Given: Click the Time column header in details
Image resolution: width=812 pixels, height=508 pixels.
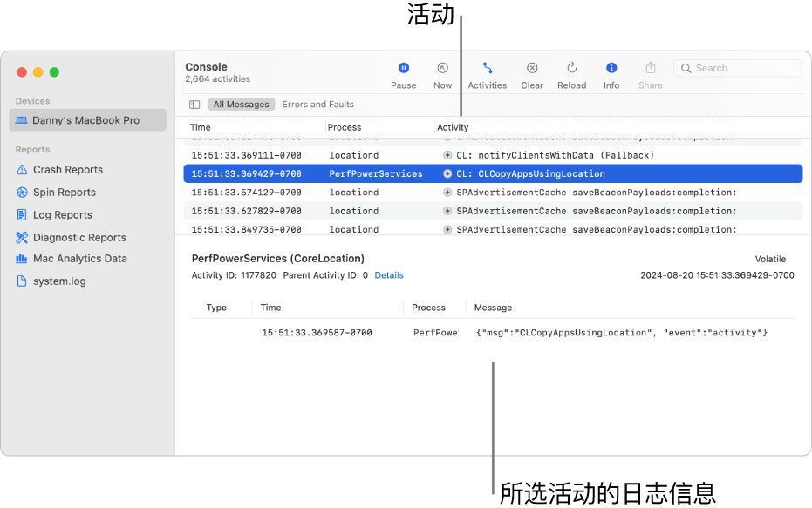Looking at the screenshot, I should pos(271,308).
